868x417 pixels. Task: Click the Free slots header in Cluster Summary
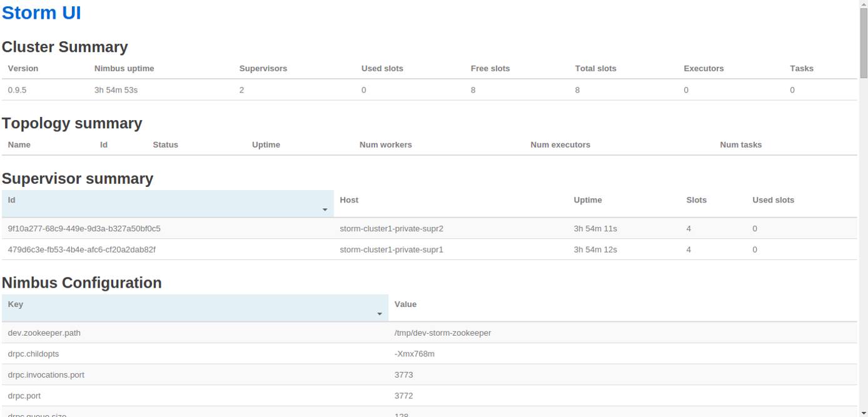[490, 69]
